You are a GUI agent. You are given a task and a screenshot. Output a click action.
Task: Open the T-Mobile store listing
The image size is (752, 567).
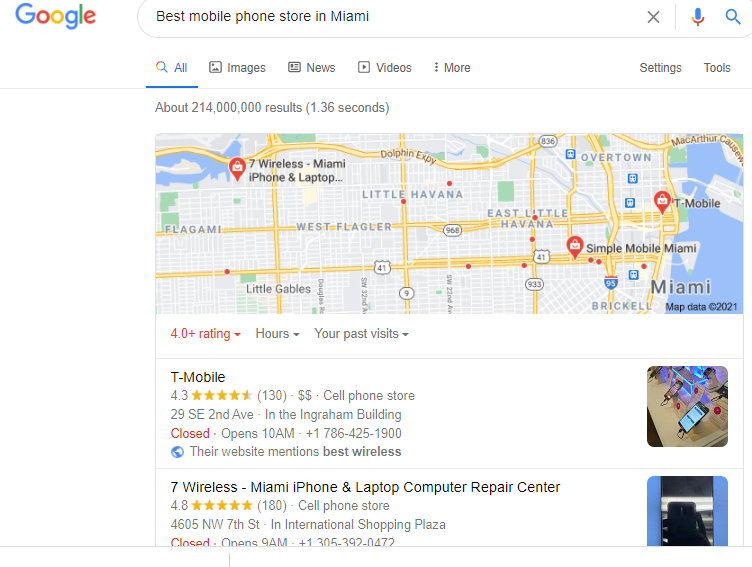pyautogui.click(x=198, y=377)
